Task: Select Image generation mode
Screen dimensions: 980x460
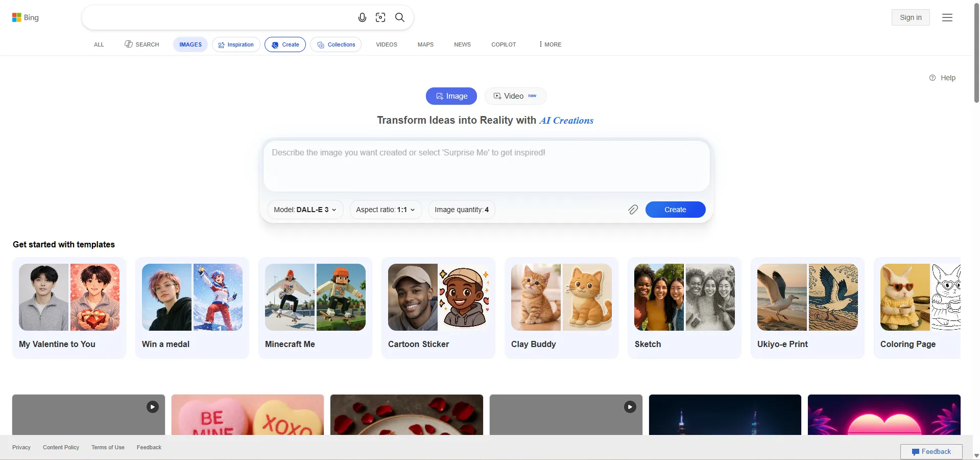Action: coord(451,96)
